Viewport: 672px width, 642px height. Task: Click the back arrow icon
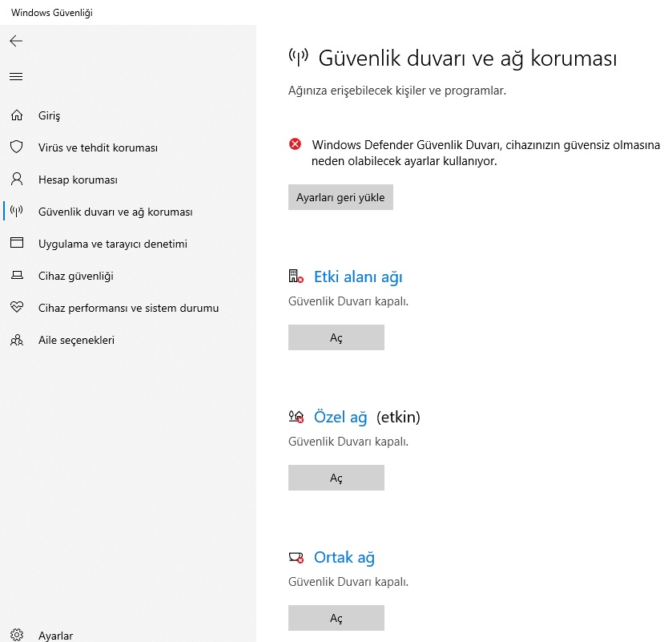pyautogui.click(x=16, y=41)
